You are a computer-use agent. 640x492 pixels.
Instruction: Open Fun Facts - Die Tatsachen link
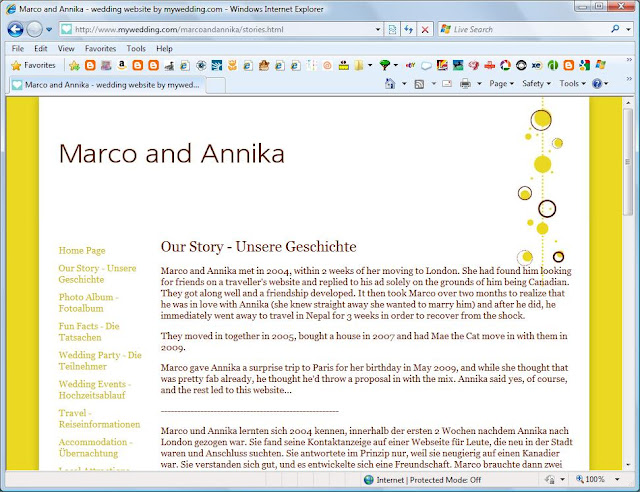click(x=89, y=332)
